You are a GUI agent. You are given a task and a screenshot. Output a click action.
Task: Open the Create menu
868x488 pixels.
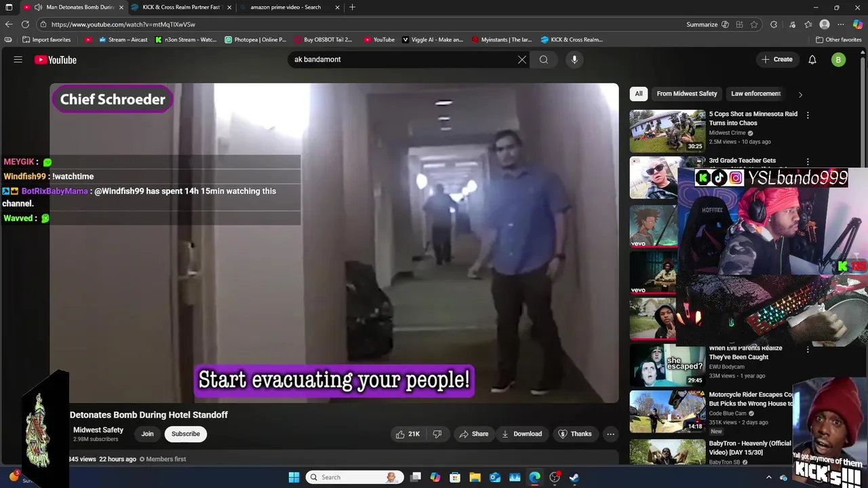coord(777,60)
